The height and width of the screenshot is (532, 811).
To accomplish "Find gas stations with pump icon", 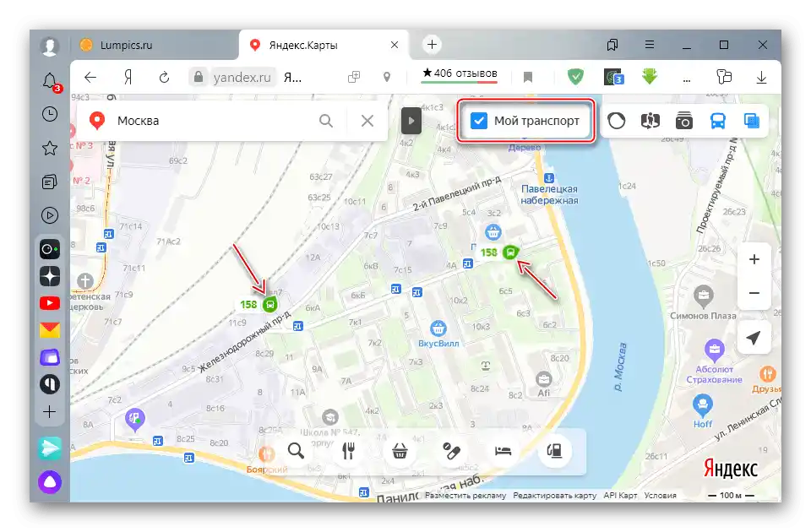I will (x=554, y=451).
